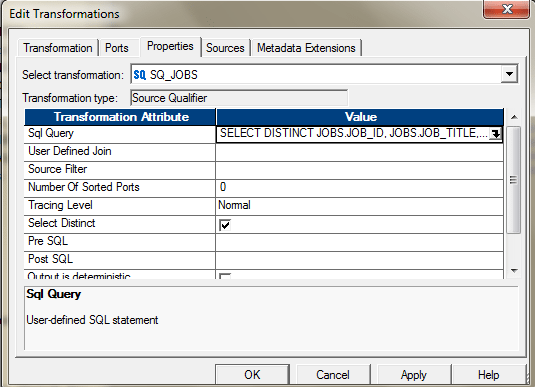Image resolution: width=535 pixels, height=387 pixels.
Task: Open the Select transformation dropdown
Action: 509,74
